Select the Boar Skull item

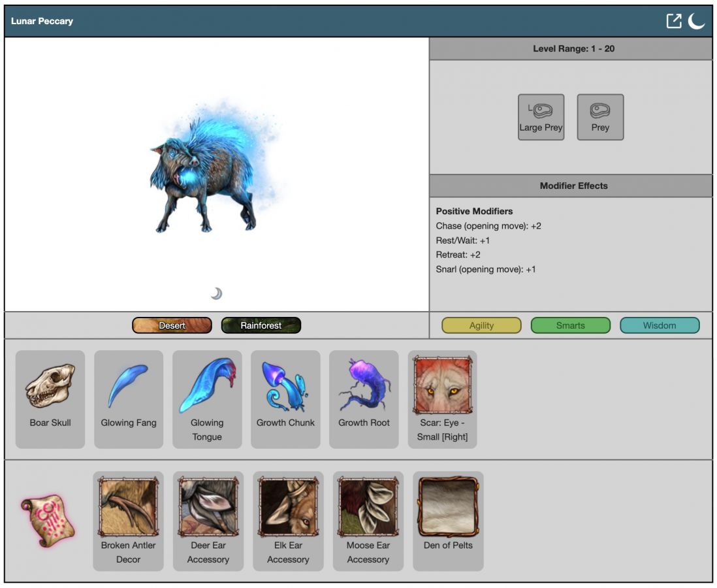[x=50, y=399]
